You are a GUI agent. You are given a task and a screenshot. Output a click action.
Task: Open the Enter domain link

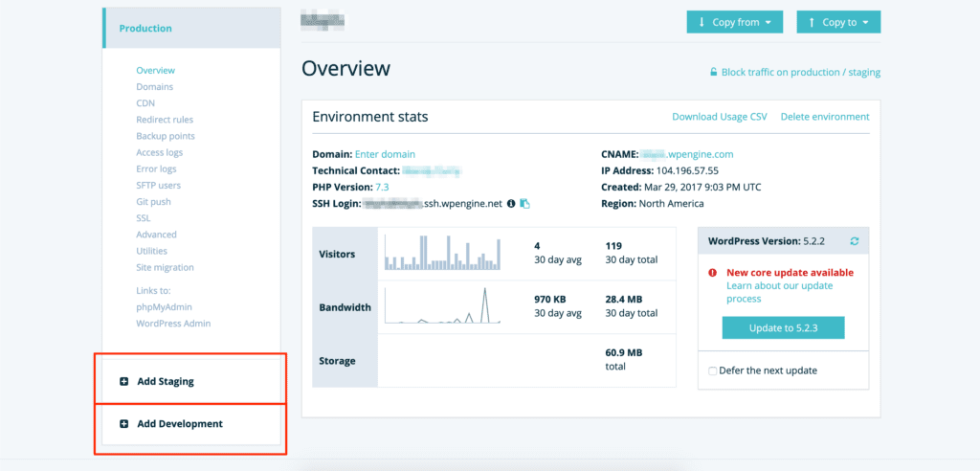click(x=385, y=154)
